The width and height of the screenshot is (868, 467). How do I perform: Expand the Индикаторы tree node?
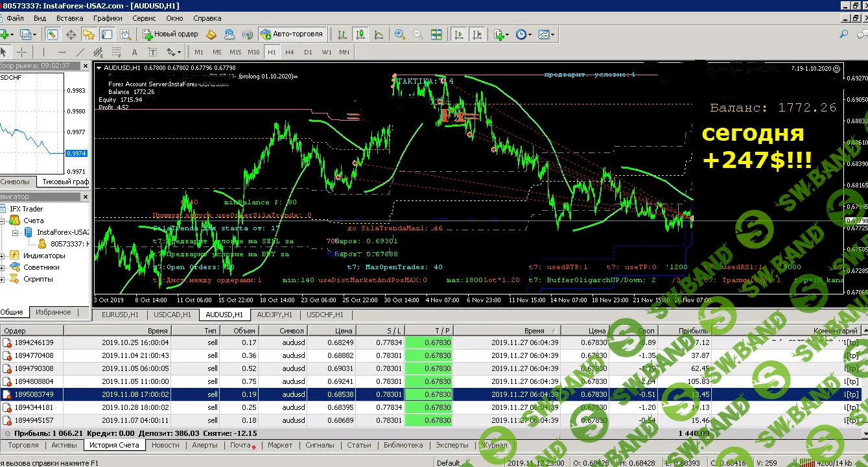point(3,256)
